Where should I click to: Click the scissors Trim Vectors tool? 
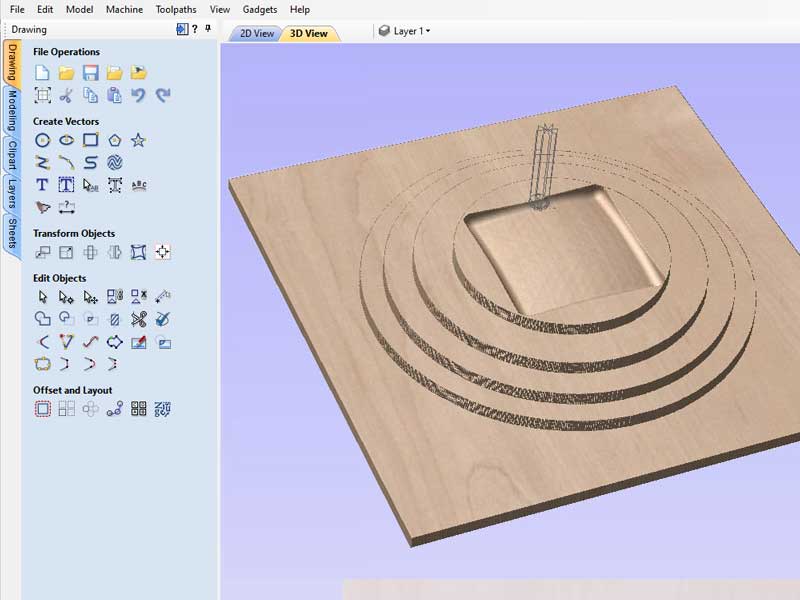(x=138, y=320)
